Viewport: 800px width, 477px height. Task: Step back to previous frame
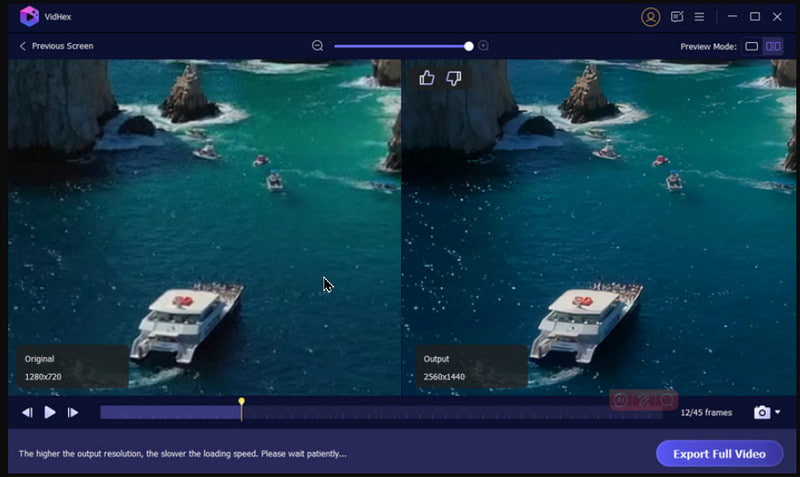(x=27, y=412)
